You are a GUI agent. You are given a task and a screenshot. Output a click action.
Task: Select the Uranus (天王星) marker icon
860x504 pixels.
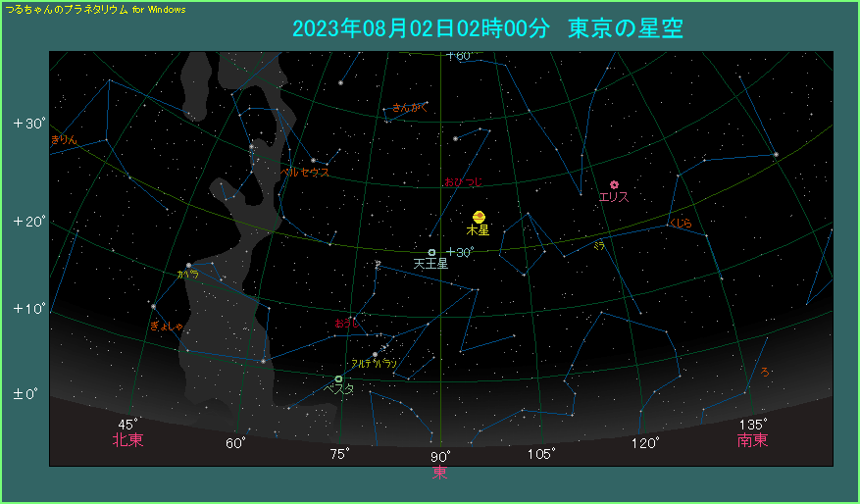pyautogui.click(x=431, y=252)
